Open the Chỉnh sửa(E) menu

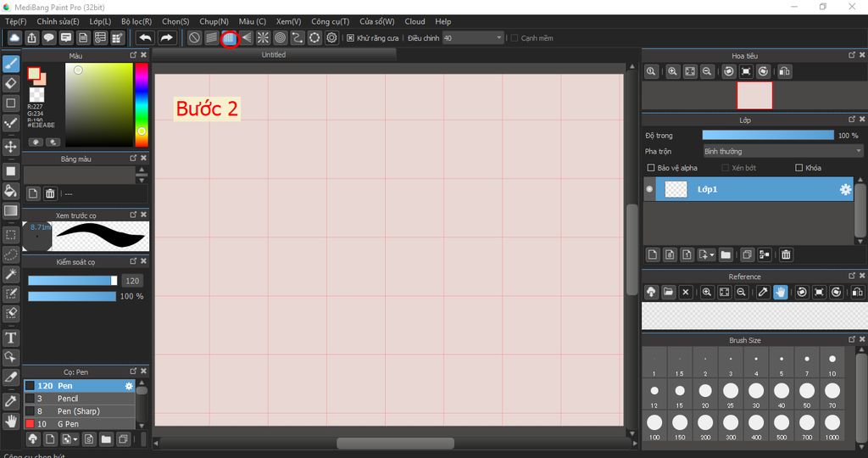(x=58, y=21)
